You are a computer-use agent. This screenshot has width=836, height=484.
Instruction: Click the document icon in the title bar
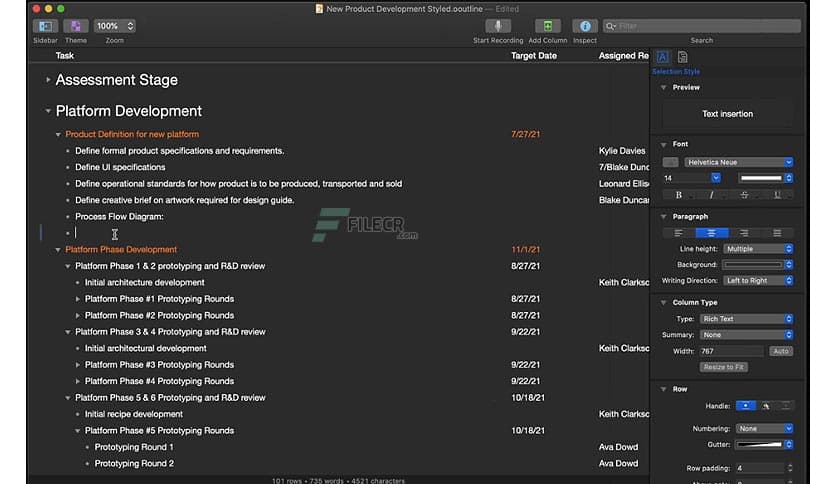click(x=319, y=9)
